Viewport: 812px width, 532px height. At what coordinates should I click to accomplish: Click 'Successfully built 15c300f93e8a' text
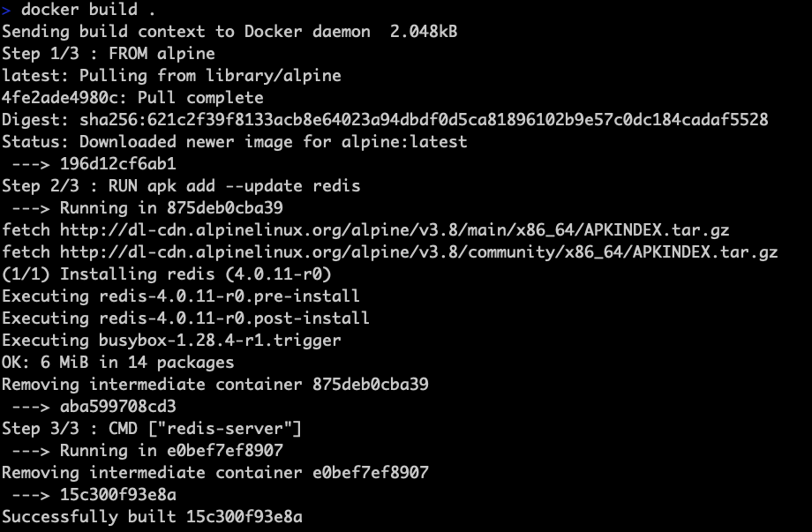pos(152,517)
